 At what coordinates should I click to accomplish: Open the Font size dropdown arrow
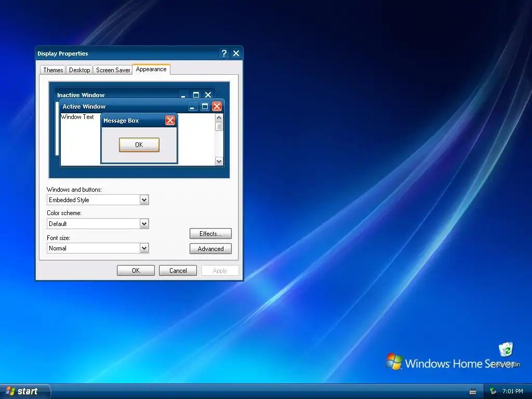144,248
